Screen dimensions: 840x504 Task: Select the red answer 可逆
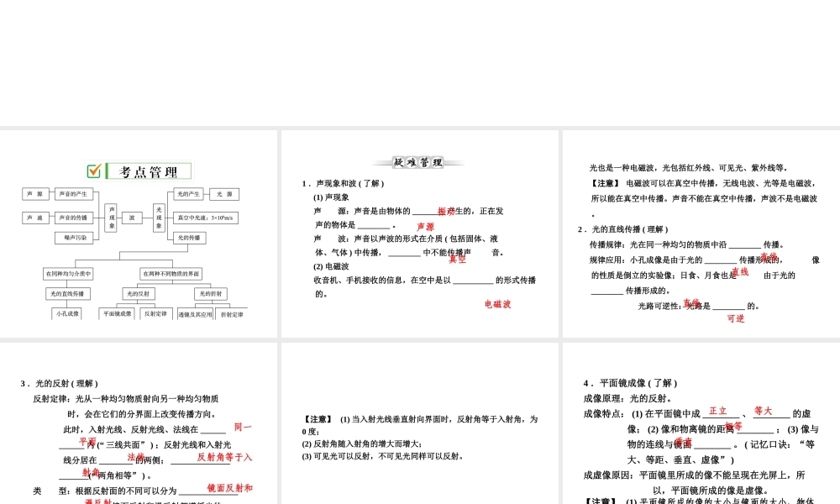736,318
